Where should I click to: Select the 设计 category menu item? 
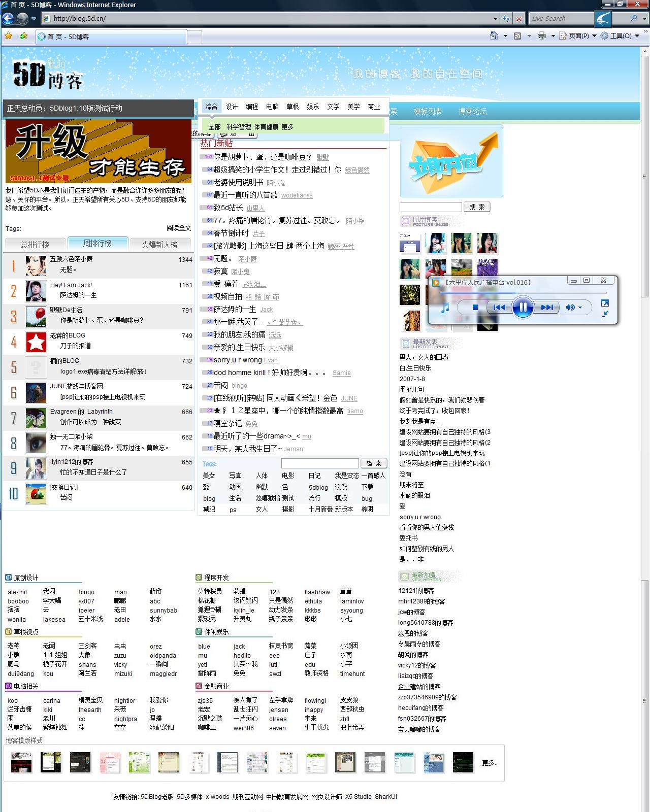tap(232, 107)
